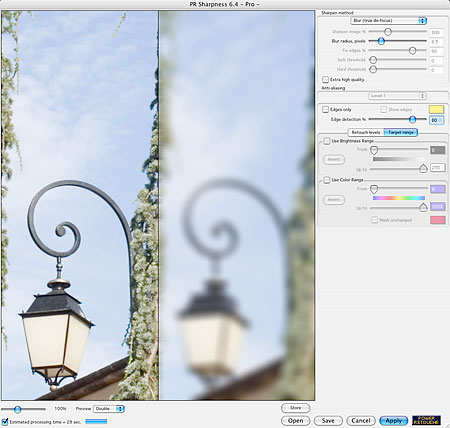The height and width of the screenshot is (428, 450).
Task: Click the Cancel button
Action: [x=361, y=421]
